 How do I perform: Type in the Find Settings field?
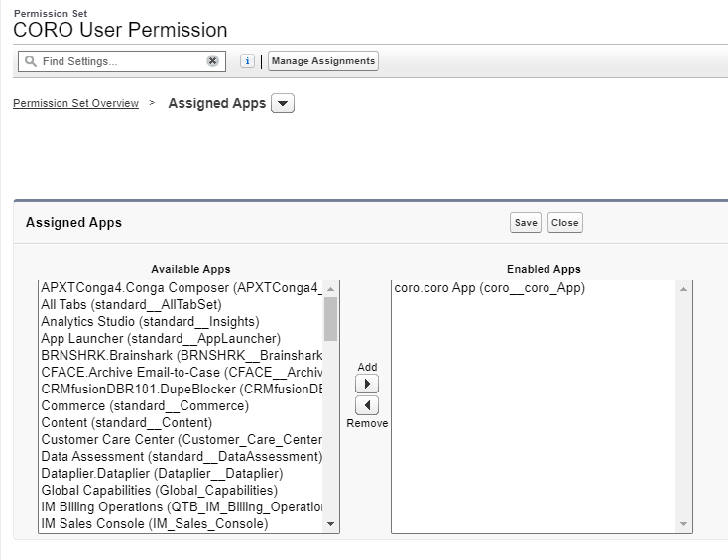[x=119, y=61]
